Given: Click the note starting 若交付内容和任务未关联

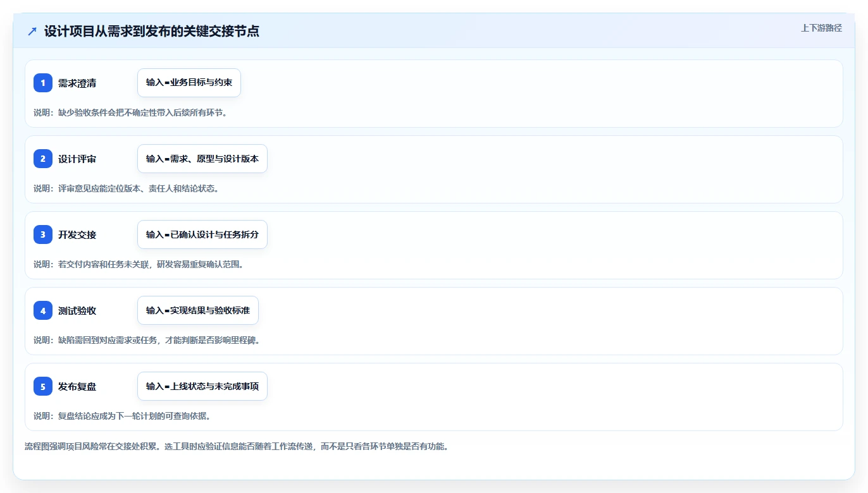Looking at the screenshot, I should click(x=151, y=264).
